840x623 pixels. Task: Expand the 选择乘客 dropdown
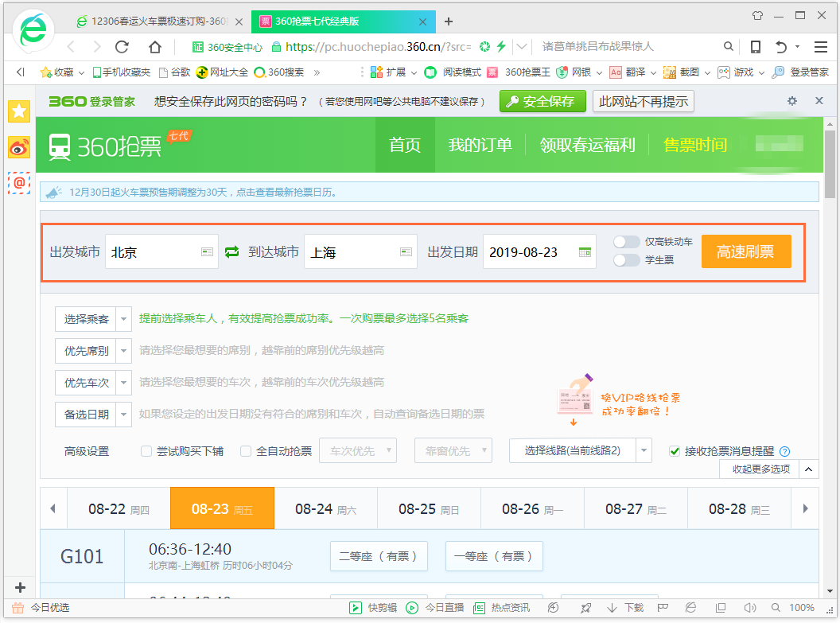pos(124,319)
